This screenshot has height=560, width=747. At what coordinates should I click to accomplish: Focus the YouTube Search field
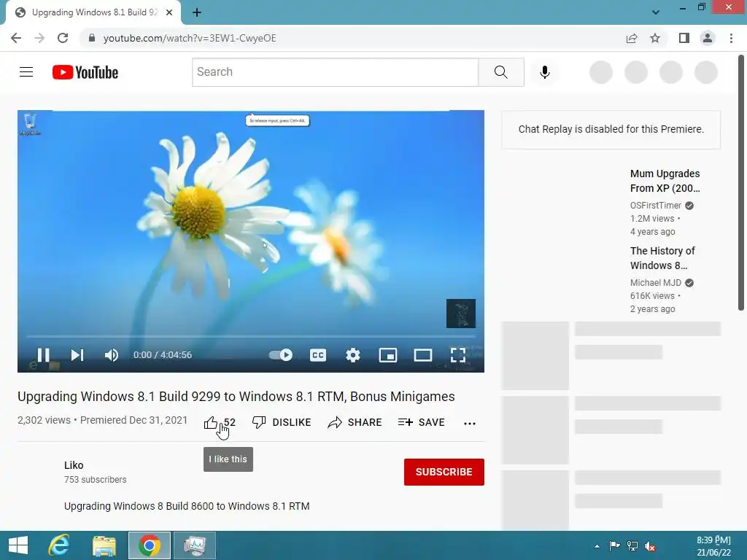point(335,72)
